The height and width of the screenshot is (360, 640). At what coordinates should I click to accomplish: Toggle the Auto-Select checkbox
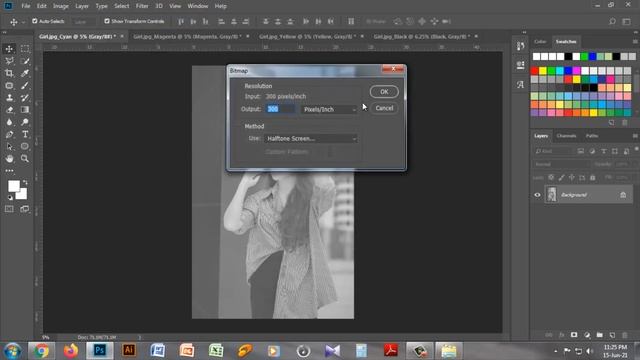pos(35,21)
